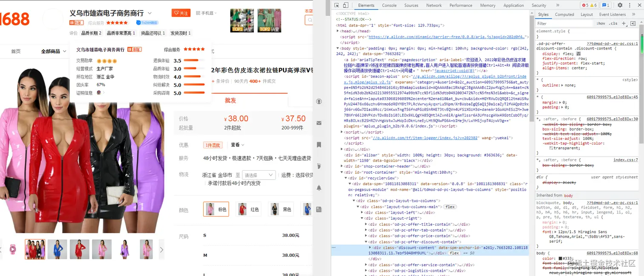Expand the shop-container-header div
644x276 pixels.
pyautogui.click(x=342, y=166)
